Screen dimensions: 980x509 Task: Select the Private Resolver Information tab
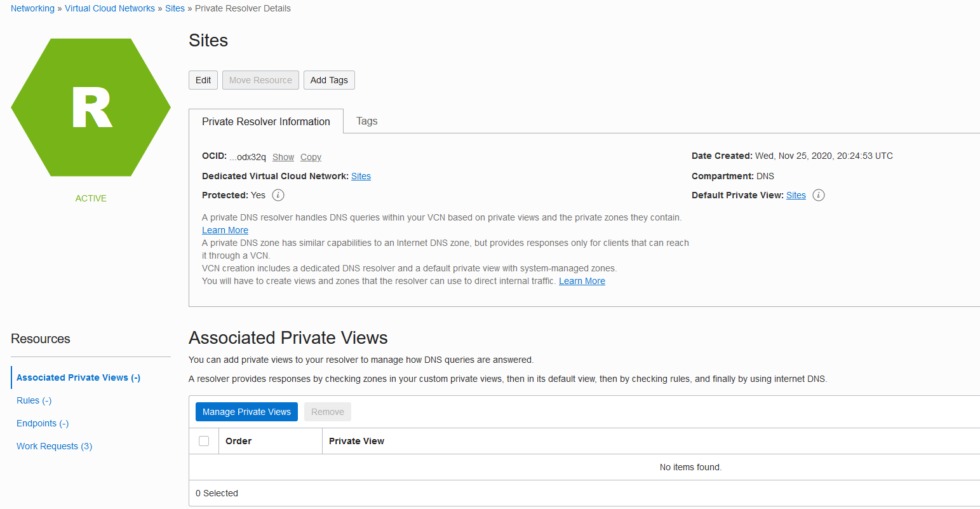click(x=266, y=121)
